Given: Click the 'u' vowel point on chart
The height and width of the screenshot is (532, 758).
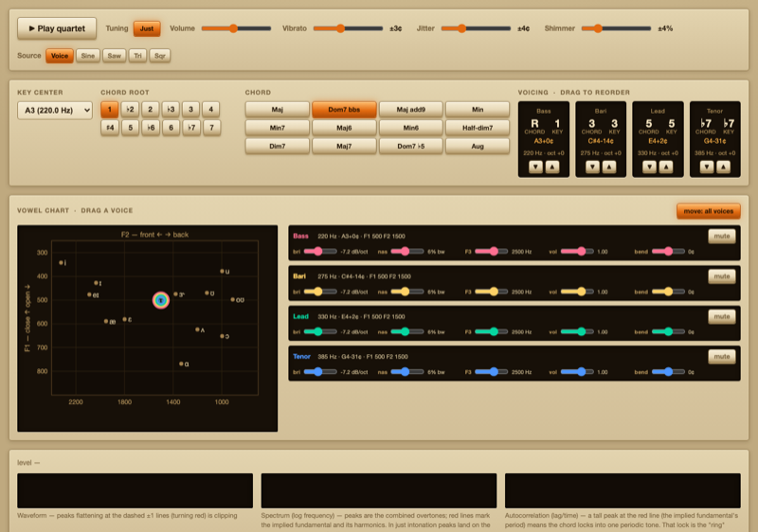Looking at the screenshot, I should click(222, 272).
